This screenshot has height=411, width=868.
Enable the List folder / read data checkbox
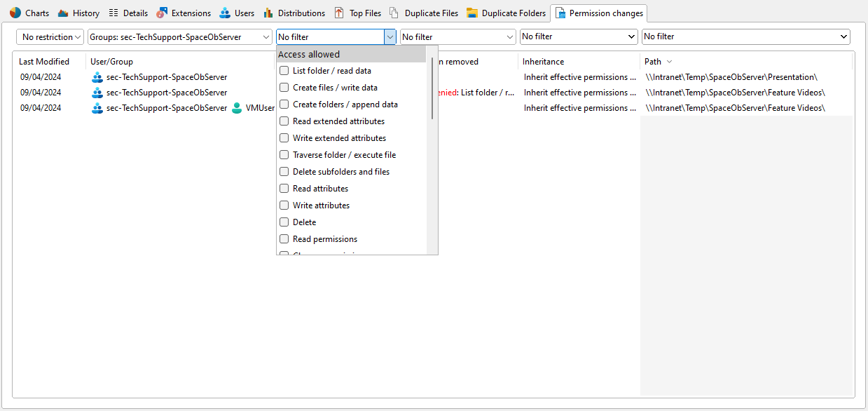[284, 71]
